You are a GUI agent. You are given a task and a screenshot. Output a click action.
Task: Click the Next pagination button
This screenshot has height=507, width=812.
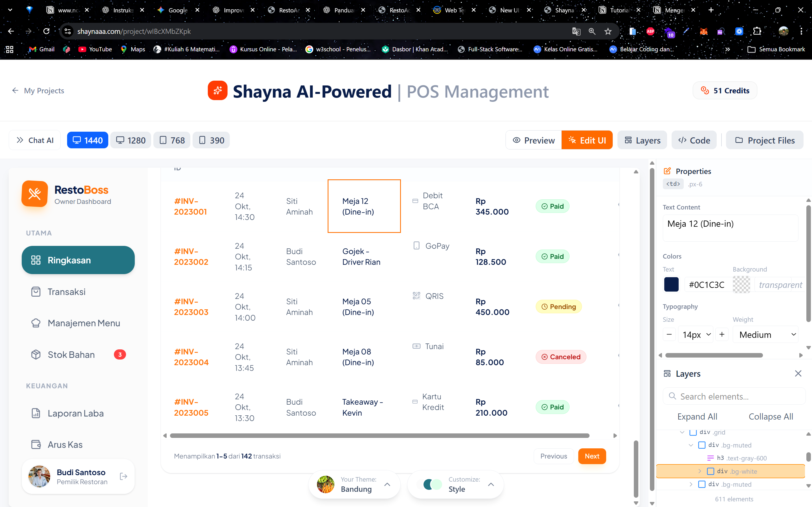point(592,456)
